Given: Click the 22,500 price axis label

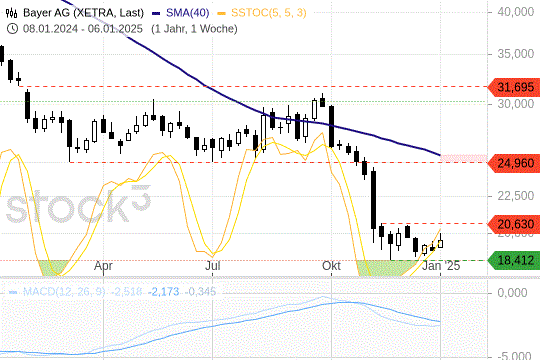Looking at the screenshot, I should coord(516,196).
